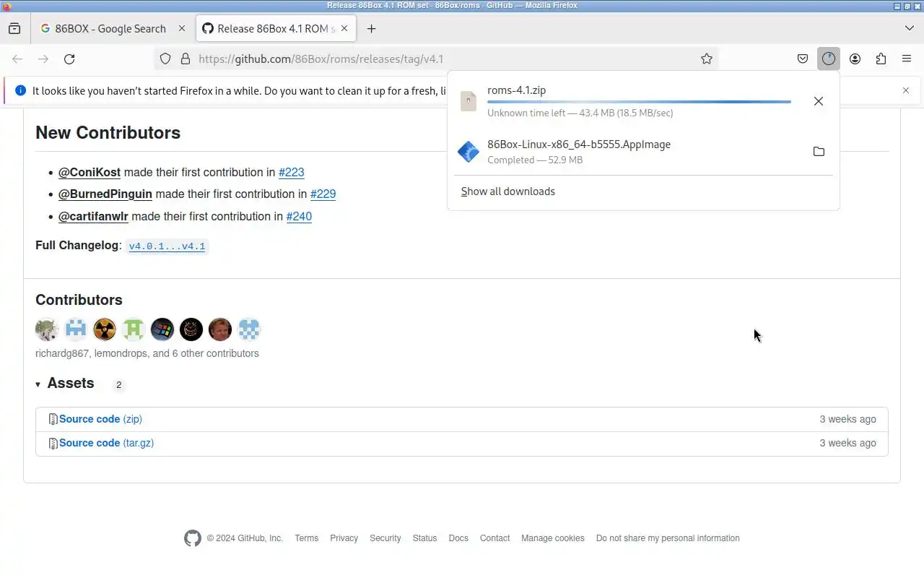
Task: Click the zip file icon beside Source code (zip)
Action: click(53, 419)
